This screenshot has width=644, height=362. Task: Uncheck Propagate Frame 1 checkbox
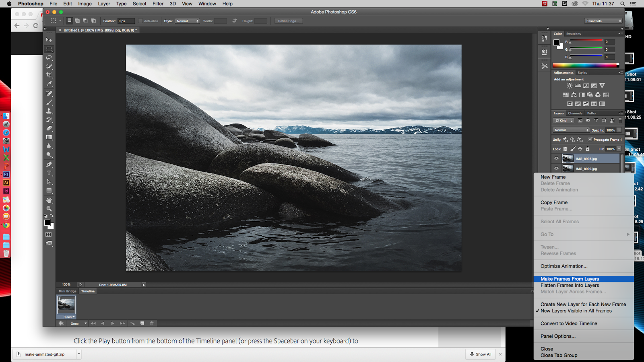pos(590,140)
